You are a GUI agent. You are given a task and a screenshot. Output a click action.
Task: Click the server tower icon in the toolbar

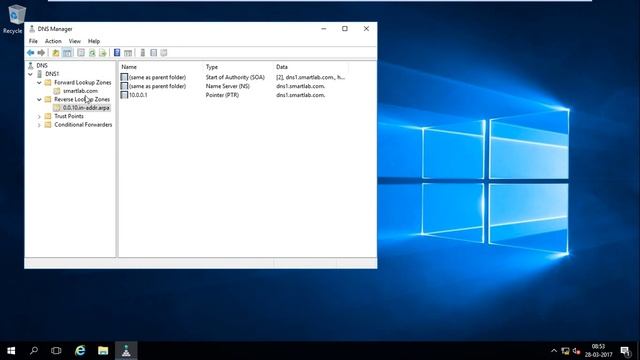142,53
